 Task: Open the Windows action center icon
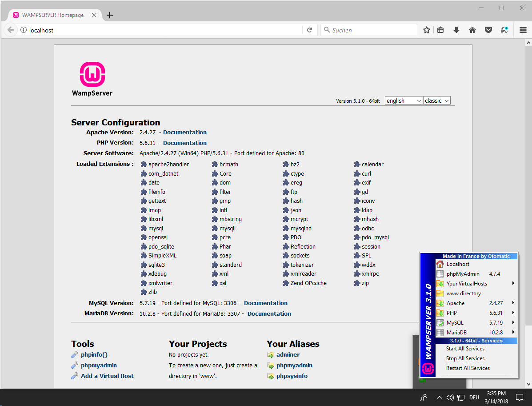click(x=519, y=397)
